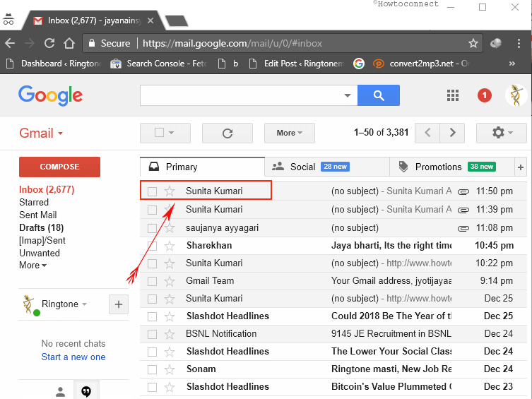This screenshot has height=399, width=532.
Task: Open Google account avatar
Action: pyautogui.click(x=516, y=95)
